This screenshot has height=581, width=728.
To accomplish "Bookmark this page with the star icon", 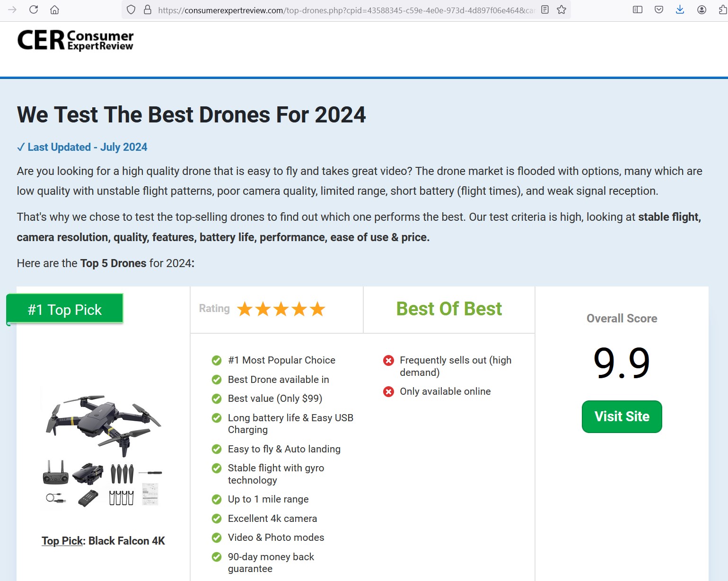I will click(561, 9).
